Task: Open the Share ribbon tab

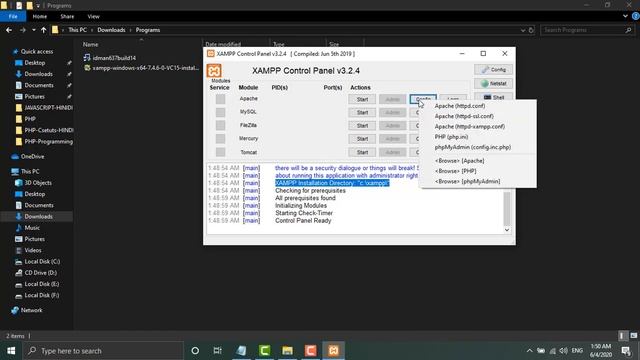Action: pos(67,16)
